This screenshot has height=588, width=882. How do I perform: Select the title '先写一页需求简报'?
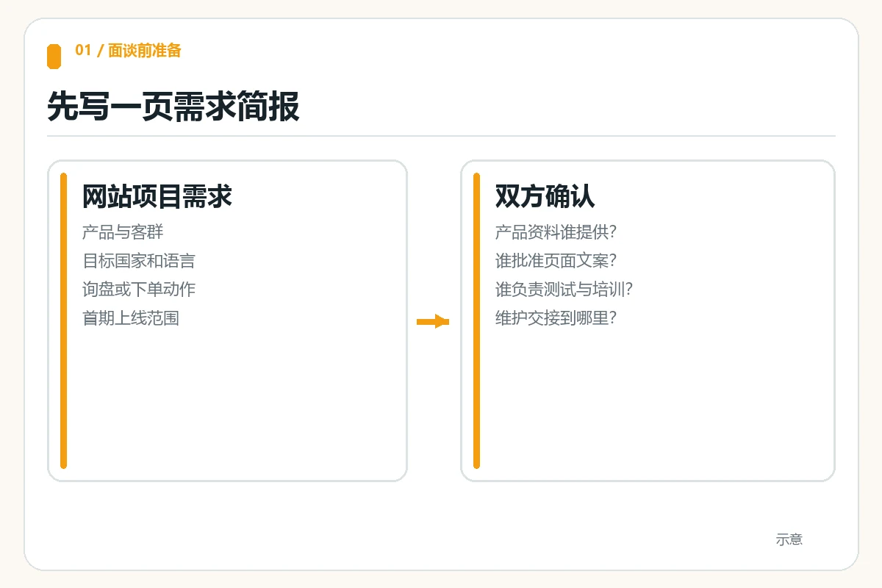pyautogui.click(x=173, y=107)
